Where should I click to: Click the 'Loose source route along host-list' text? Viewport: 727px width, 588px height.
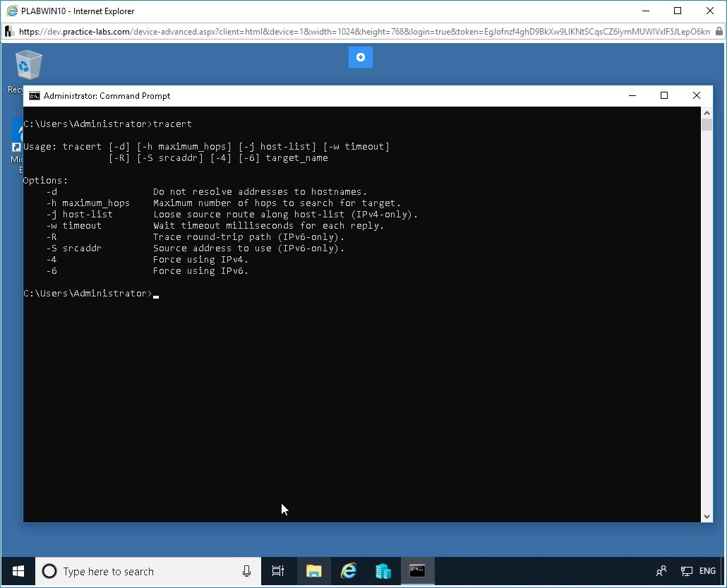coord(248,215)
